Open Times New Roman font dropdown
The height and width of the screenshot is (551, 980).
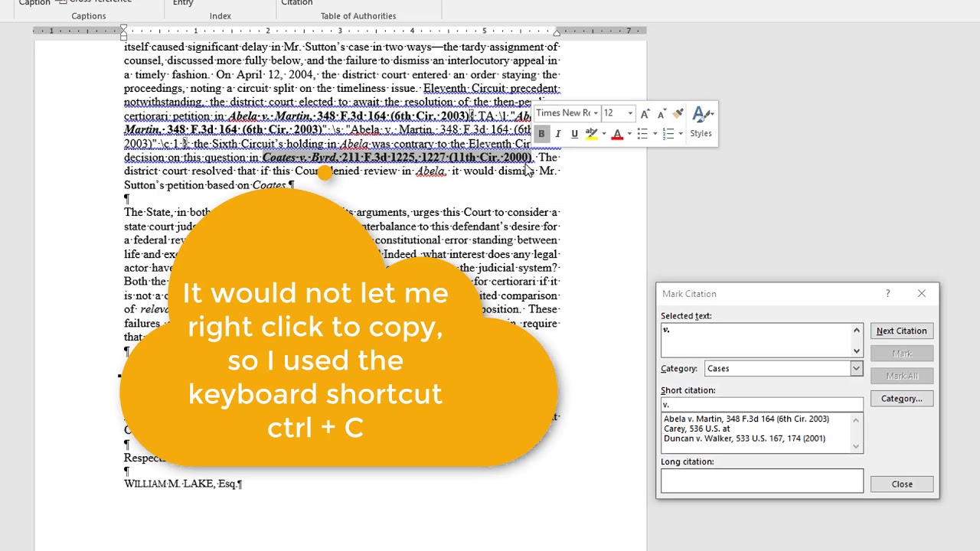click(595, 113)
